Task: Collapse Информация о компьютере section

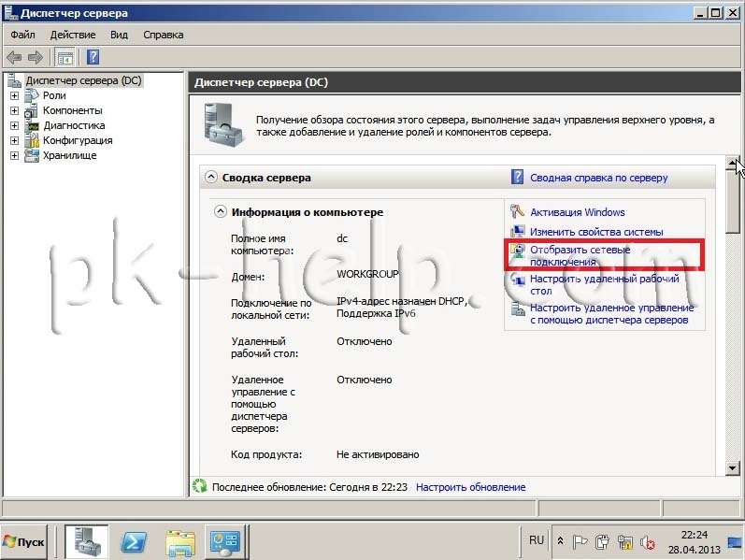Action: coord(221,212)
